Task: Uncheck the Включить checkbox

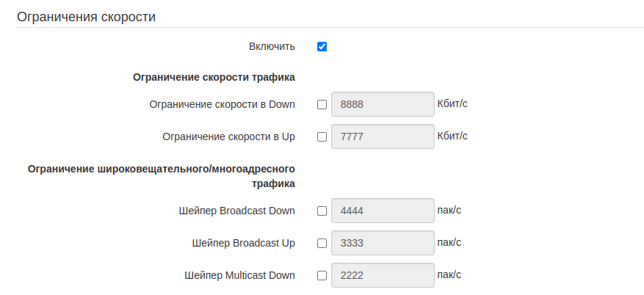Action: coord(322,47)
